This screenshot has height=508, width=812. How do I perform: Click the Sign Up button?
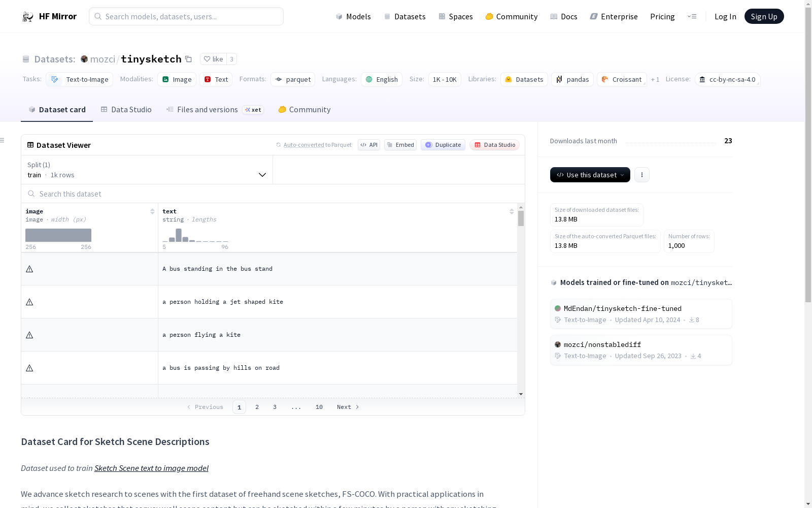tap(764, 16)
